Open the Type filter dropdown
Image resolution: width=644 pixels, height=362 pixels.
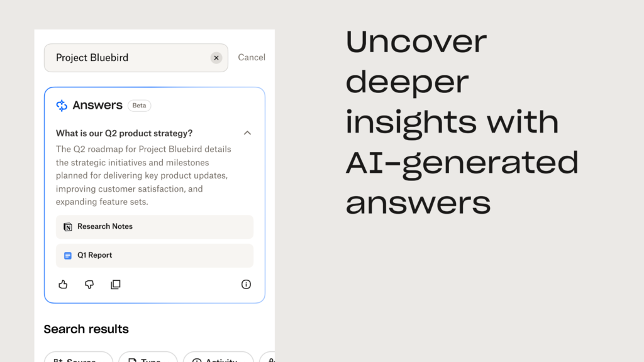(148, 358)
